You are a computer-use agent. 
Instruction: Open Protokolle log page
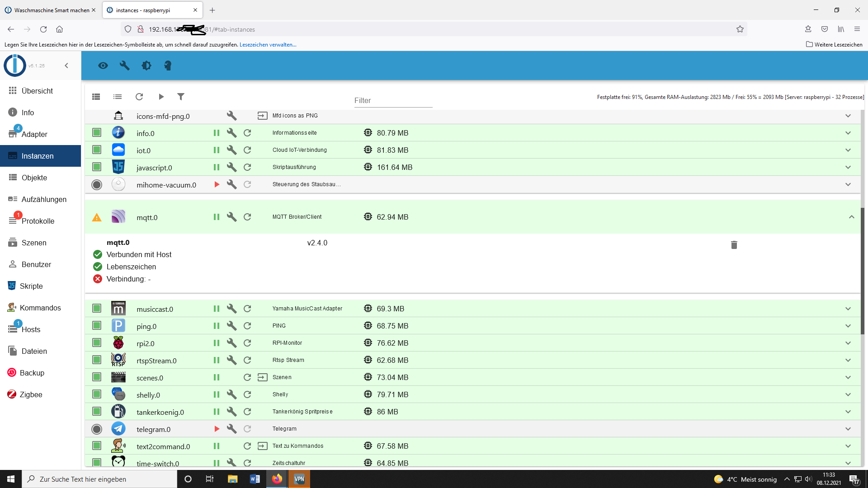point(41,221)
